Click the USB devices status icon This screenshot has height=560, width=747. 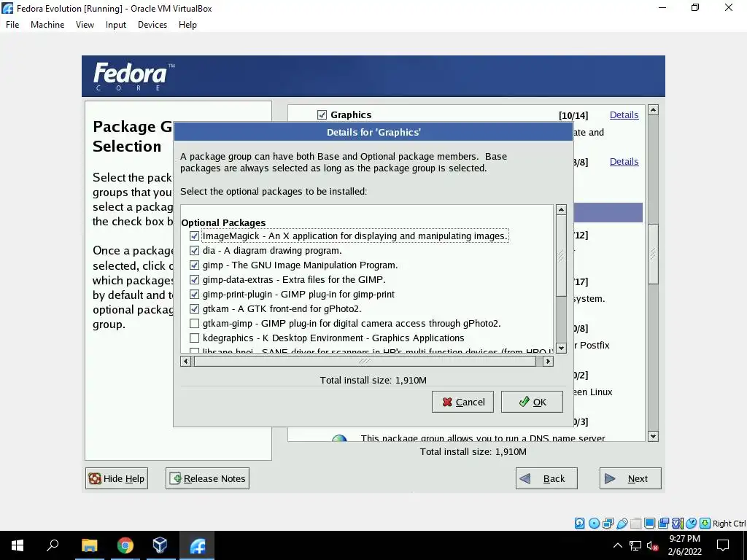tap(622, 524)
